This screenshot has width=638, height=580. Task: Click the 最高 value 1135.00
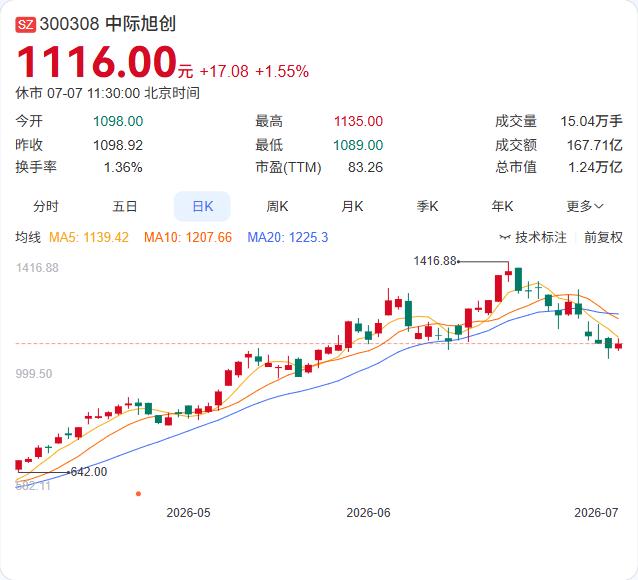coord(358,121)
